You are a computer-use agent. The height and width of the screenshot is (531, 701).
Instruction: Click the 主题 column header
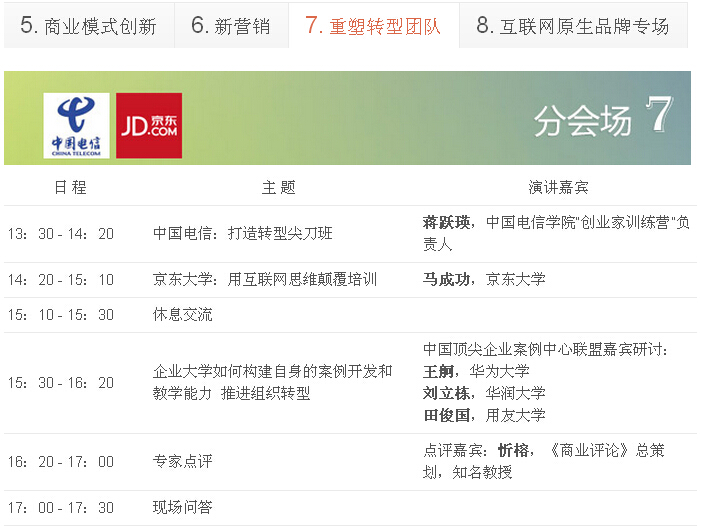(x=279, y=187)
